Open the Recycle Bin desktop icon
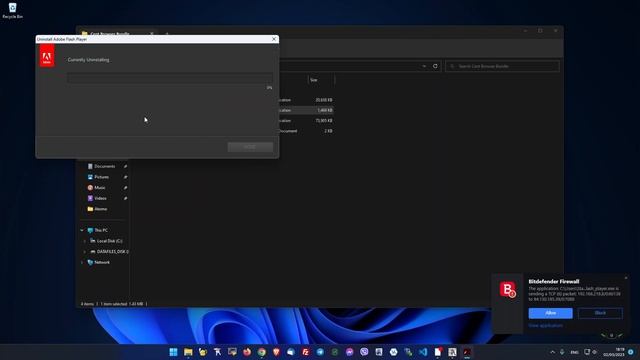640x360 pixels. point(12,11)
